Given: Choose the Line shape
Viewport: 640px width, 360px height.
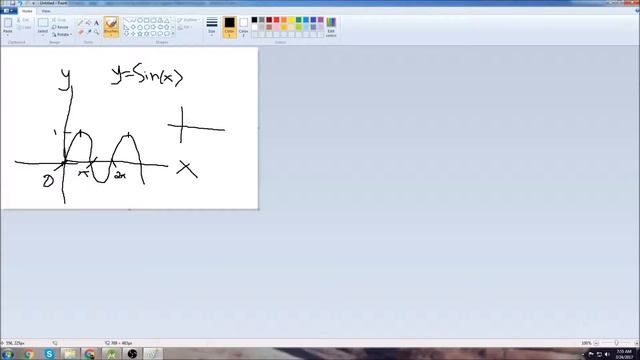Looking at the screenshot, I should [x=126, y=20].
